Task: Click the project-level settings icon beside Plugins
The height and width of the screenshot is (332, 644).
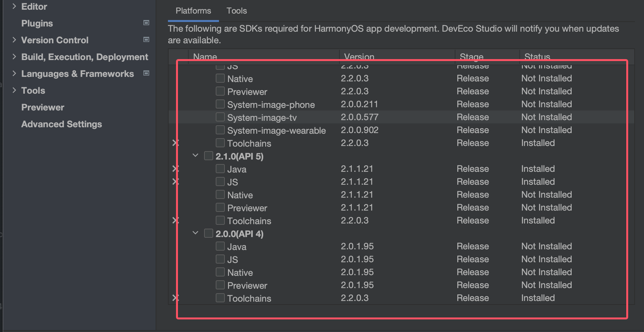Action: (146, 23)
